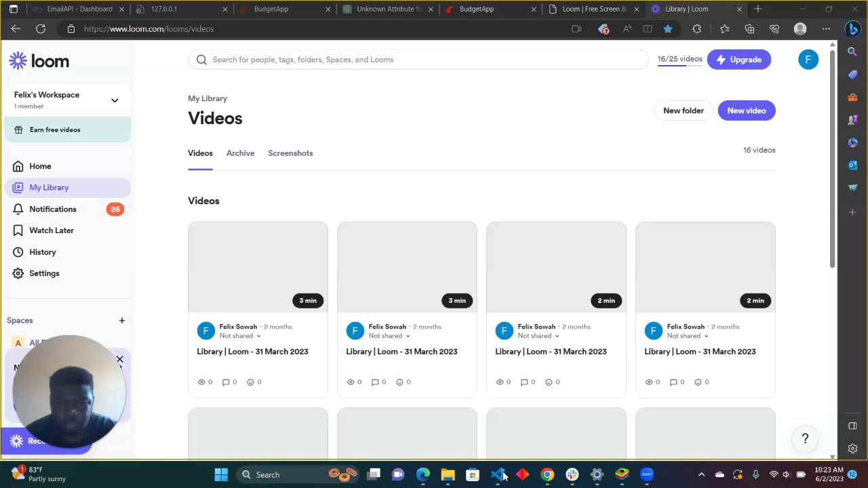Open a new browser tab
The height and width of the screenshot is (488, 868).
pos(758,9)
